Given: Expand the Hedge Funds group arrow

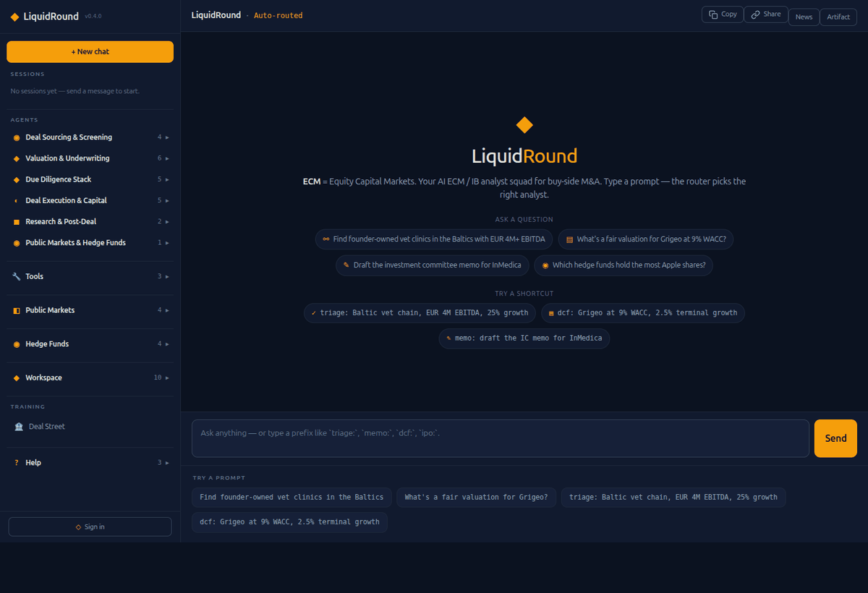Looking at the screenshot, I should [167, 344].
